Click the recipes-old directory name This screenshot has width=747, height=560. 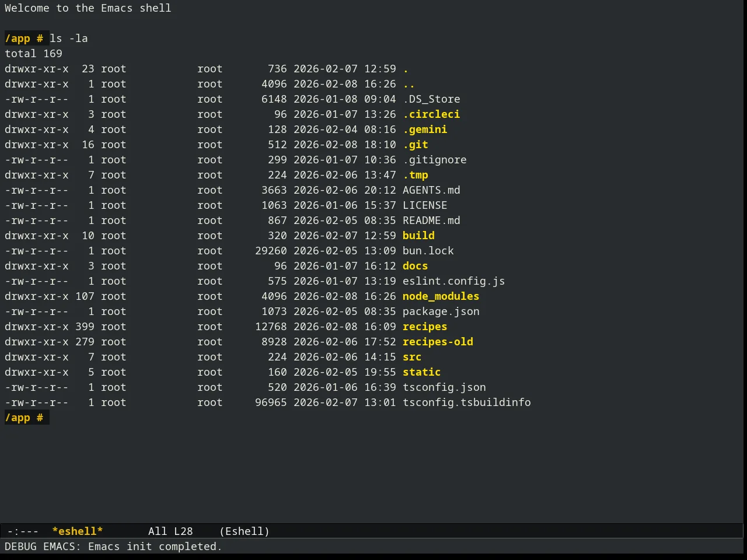pos(438,342)
